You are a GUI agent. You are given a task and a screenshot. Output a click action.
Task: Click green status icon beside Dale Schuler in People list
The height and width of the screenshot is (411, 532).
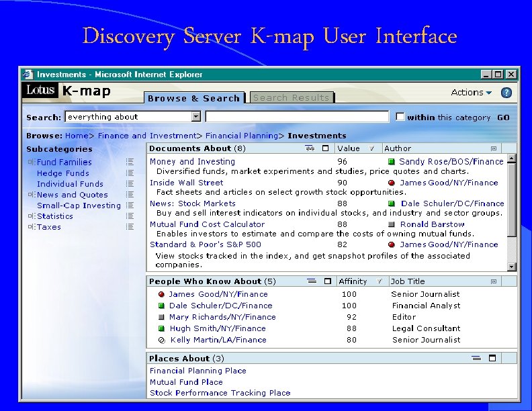tap(161, 306)
